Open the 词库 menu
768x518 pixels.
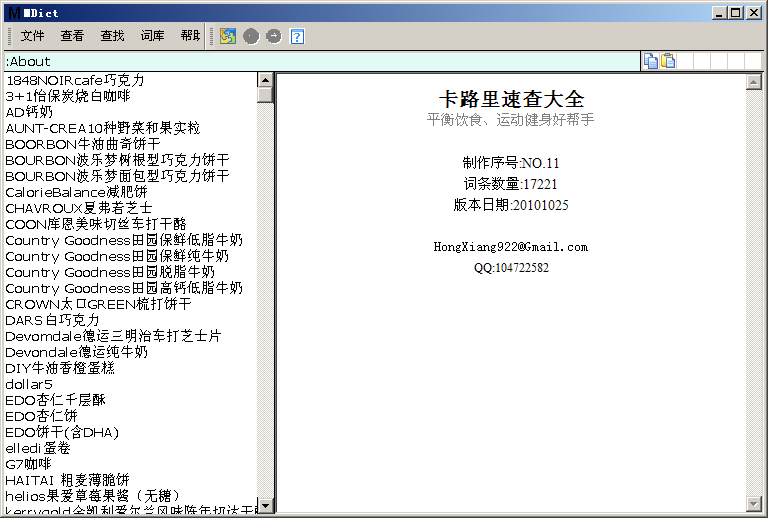152,36
